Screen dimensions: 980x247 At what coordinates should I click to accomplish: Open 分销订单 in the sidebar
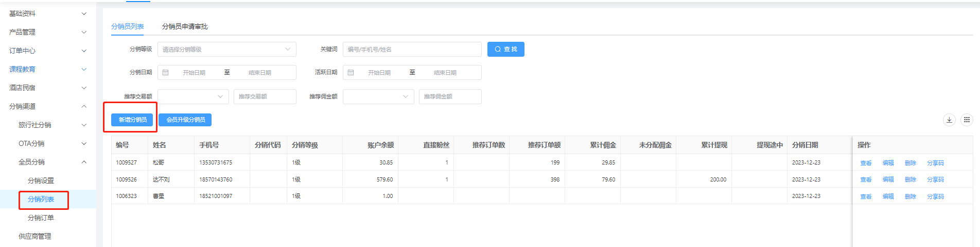(x=41, y=218)
